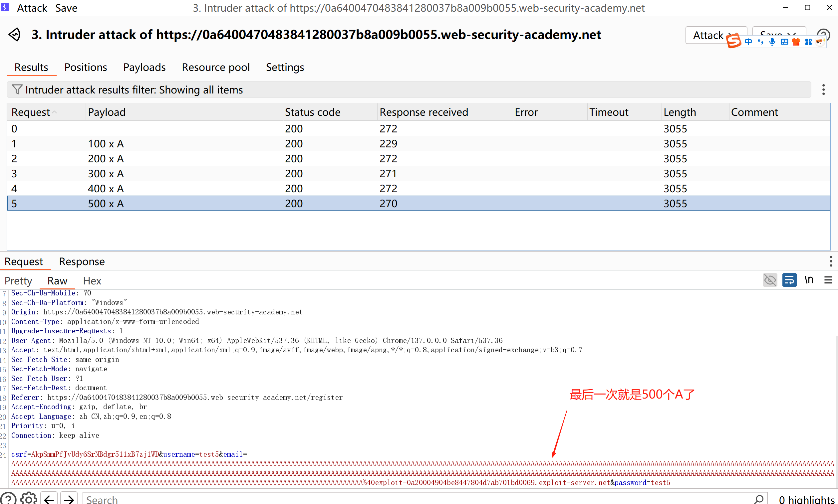Toggle line wrap in message editor
Viewport: 838px width, 504px height.
(789, 280)
